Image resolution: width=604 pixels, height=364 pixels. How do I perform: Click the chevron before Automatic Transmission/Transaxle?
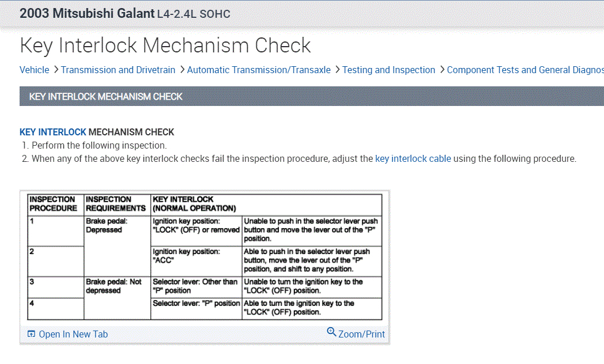(x=182, y=70)
